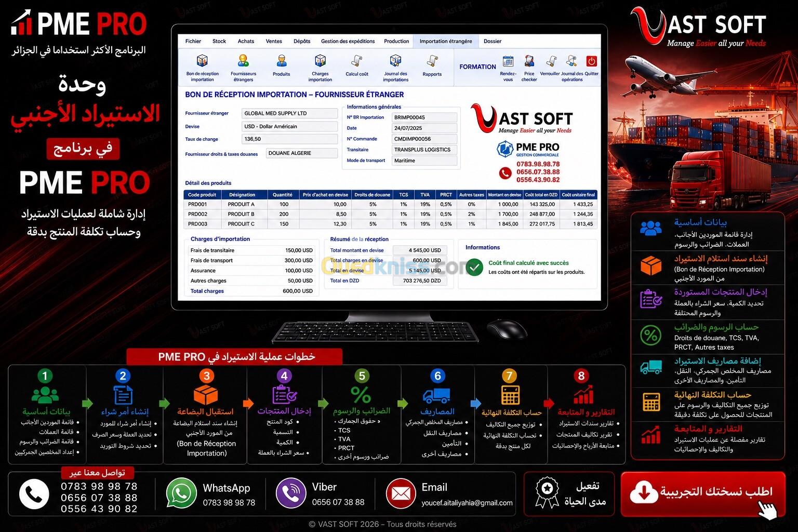The height and width of the screenshot is (532, 798).
Task: Click the Verrouiller icon
Action: tap(551, 61)
